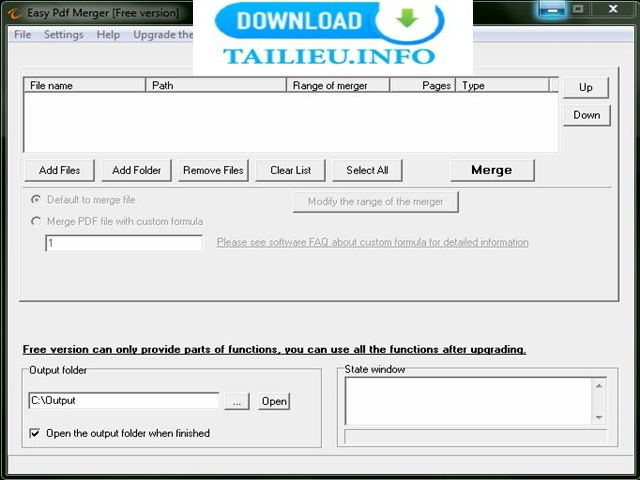Screen dimensions: 640x480
Task: Click the Select All button
Action: coord(367,170)
